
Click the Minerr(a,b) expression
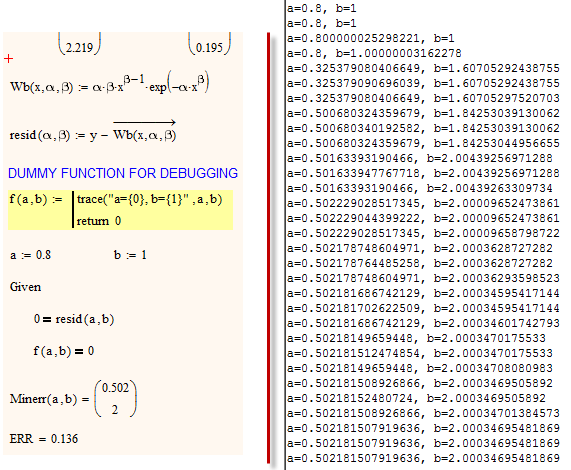click(43, 399)
